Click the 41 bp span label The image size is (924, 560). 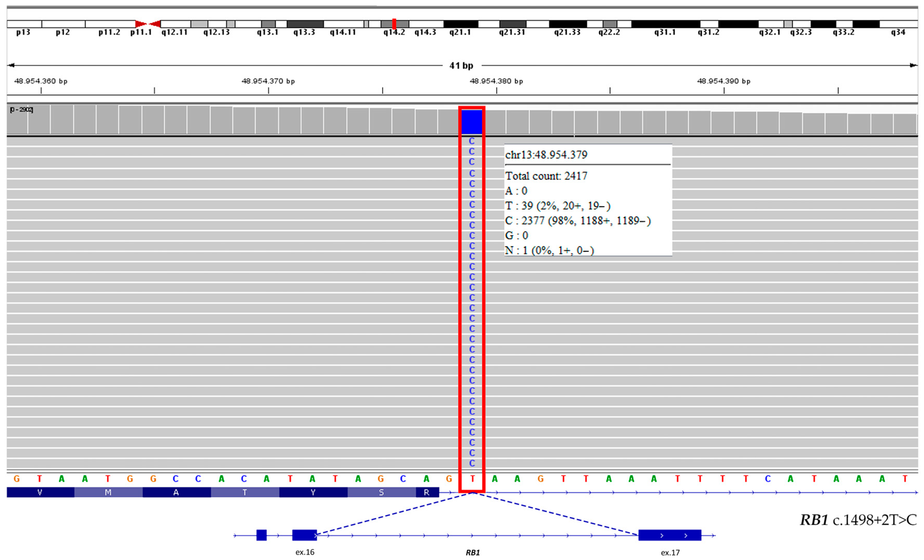click(461, 65)
